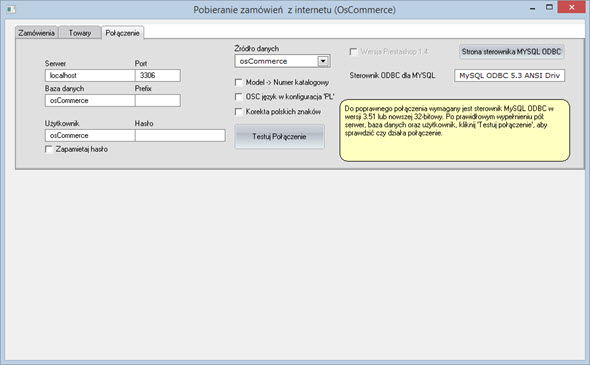Switch to the Zamówienia tab
Image resolution: width=590 pixels, height=365 pixels.
click(36, 33)
